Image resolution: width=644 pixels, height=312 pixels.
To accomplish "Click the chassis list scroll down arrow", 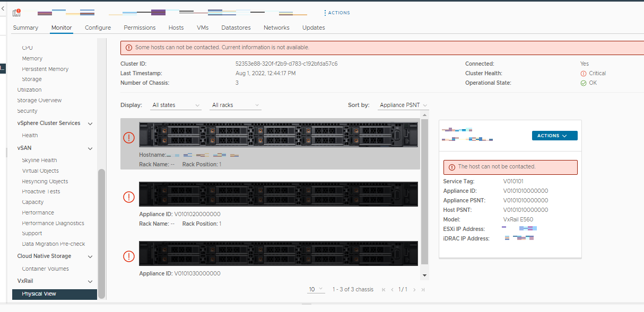I will click(424, 275).
